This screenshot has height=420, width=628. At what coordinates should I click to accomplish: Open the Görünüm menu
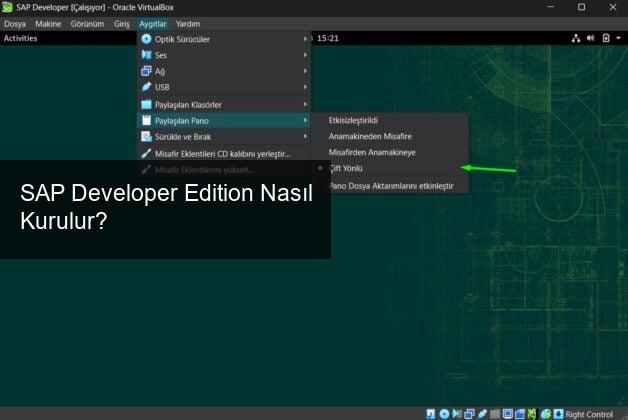87,23
